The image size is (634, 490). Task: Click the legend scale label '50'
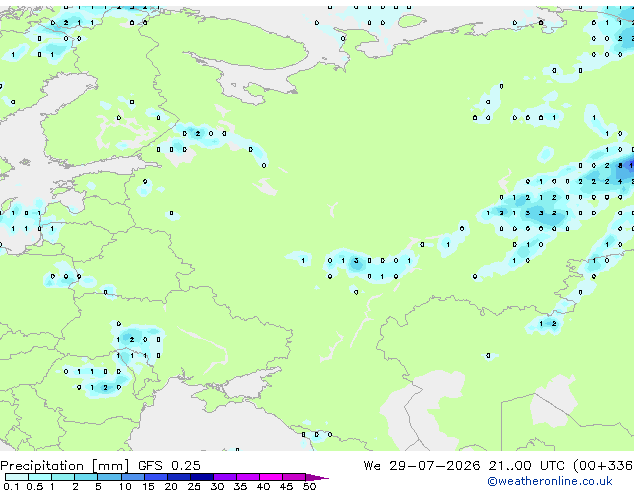pyautogui.click(x=310, y=486)
